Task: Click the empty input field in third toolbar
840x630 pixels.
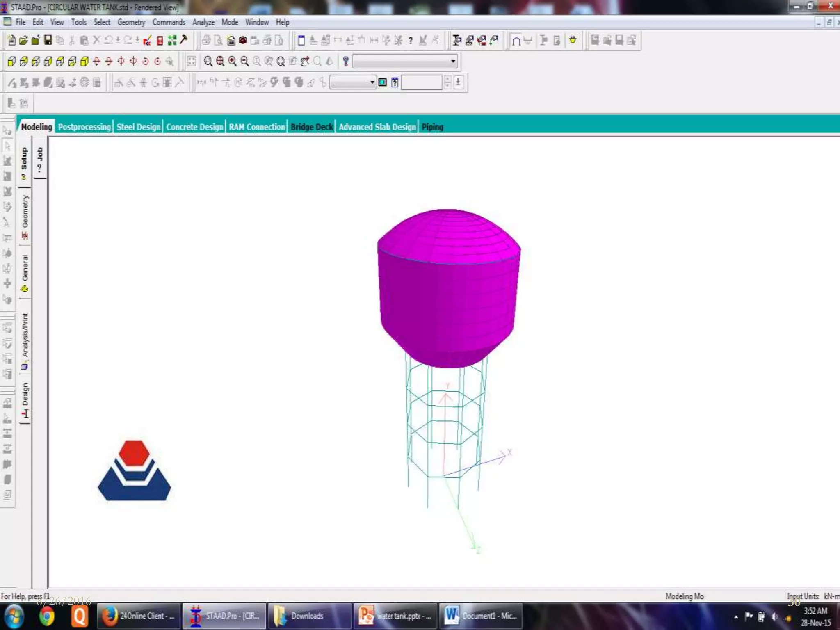Action: 421,82
